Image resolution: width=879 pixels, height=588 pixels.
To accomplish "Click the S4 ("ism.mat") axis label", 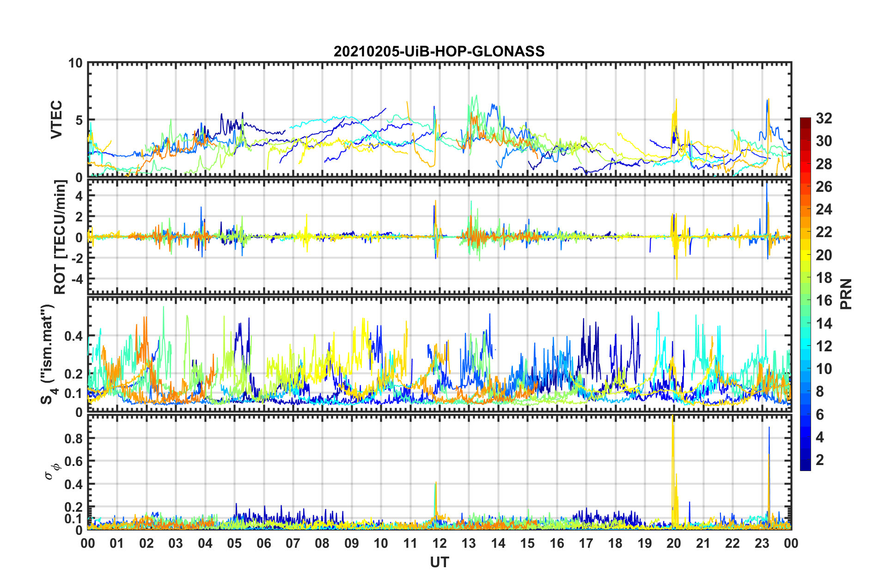I will click(48, 354).
